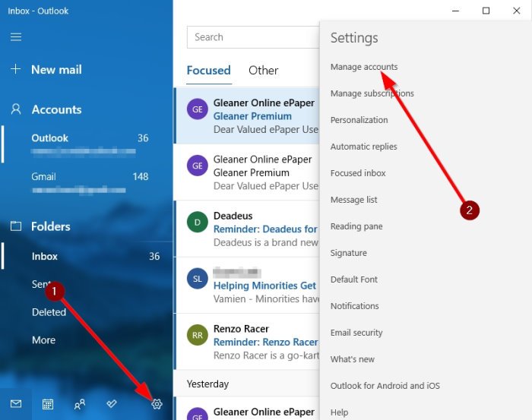Screen dimensions: 532x420
Task: Click the D avatar for Deadeus
Action: (x=197, y=222)
